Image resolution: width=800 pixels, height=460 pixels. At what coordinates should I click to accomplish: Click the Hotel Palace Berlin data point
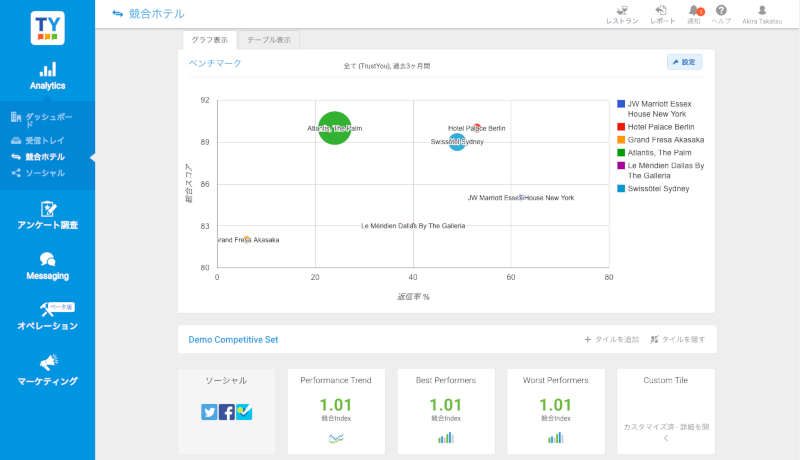[x=477, y=127]
